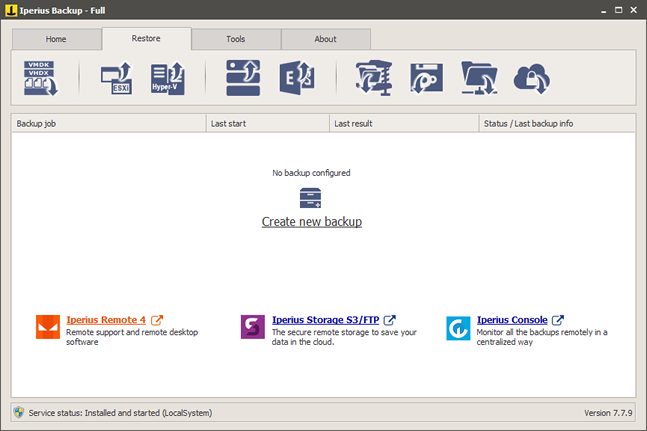Sort by the Last result column header
Image resolution: width=647 pixels, height=431 pixels.
coord(404,123)
